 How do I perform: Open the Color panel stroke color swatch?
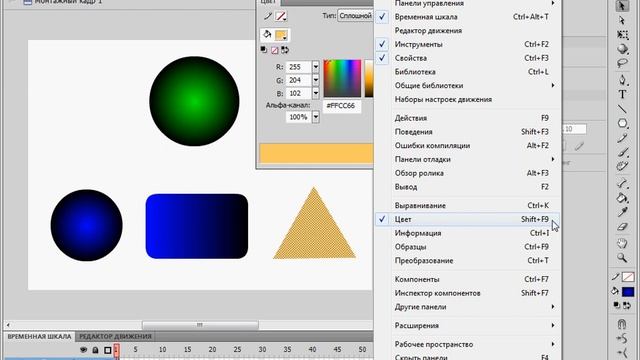tap(281, 16)
